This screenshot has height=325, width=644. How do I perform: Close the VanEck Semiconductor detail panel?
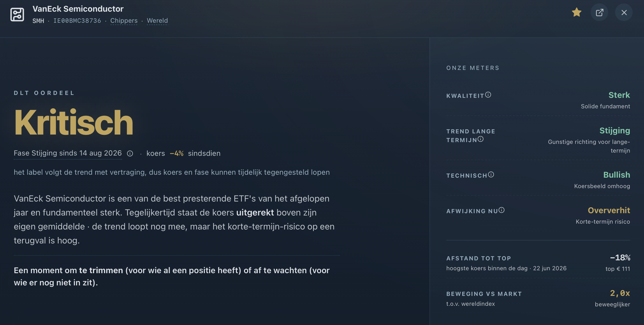tap(624, 13)
